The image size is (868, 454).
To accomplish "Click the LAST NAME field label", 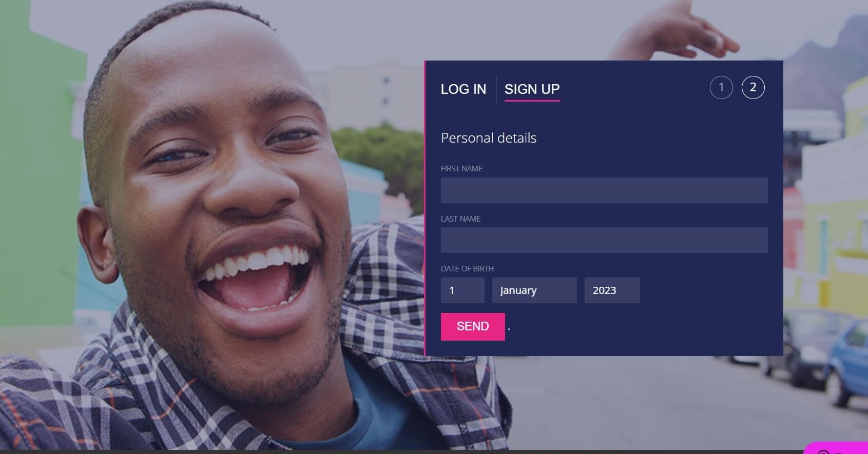I will (x=460, y=219).
